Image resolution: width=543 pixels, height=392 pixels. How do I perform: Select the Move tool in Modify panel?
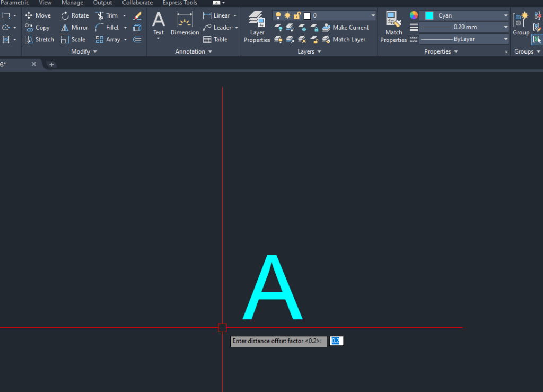(x=38, y=15)
